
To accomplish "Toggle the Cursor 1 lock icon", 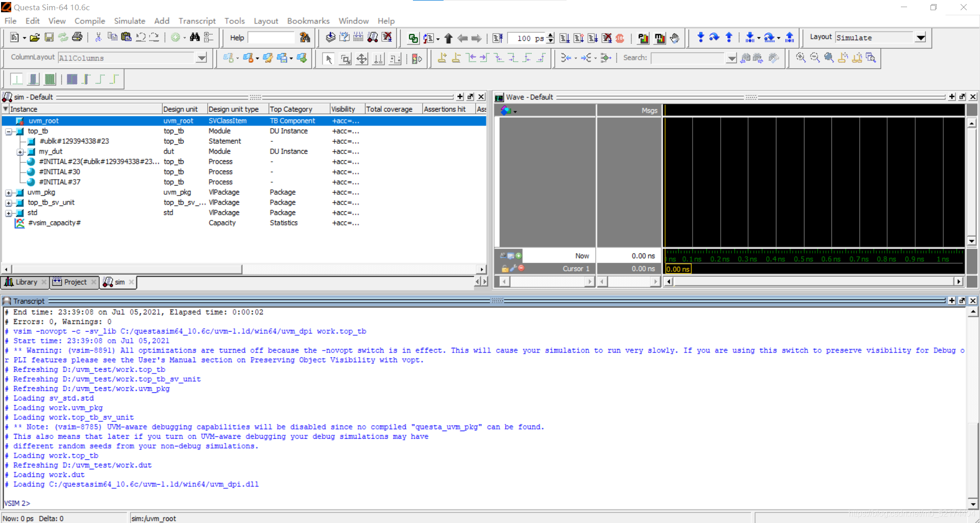I will [x=505, y=268].
